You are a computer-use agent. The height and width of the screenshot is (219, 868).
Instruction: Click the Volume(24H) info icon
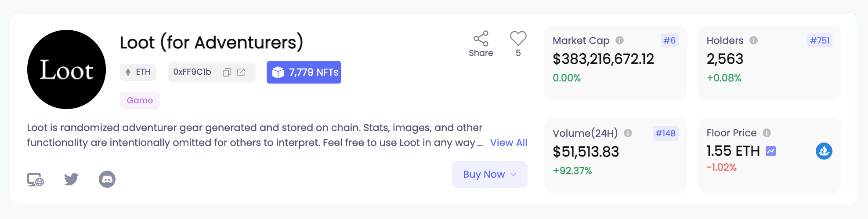(628, 133)
